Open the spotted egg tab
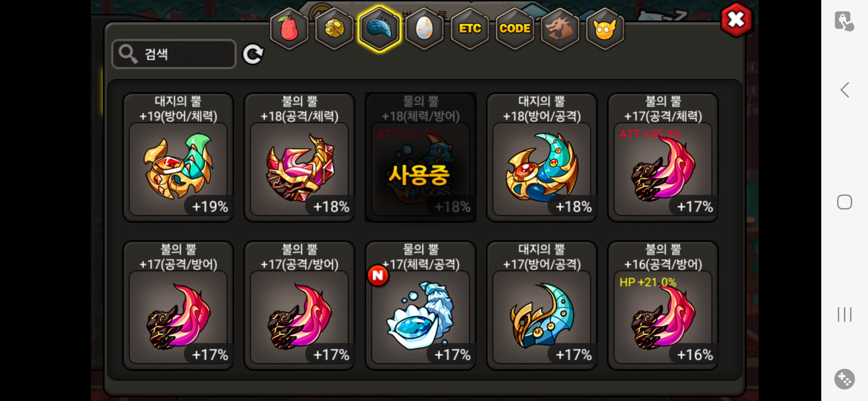Viewport: 868px width, 401px height. [424, 28]
